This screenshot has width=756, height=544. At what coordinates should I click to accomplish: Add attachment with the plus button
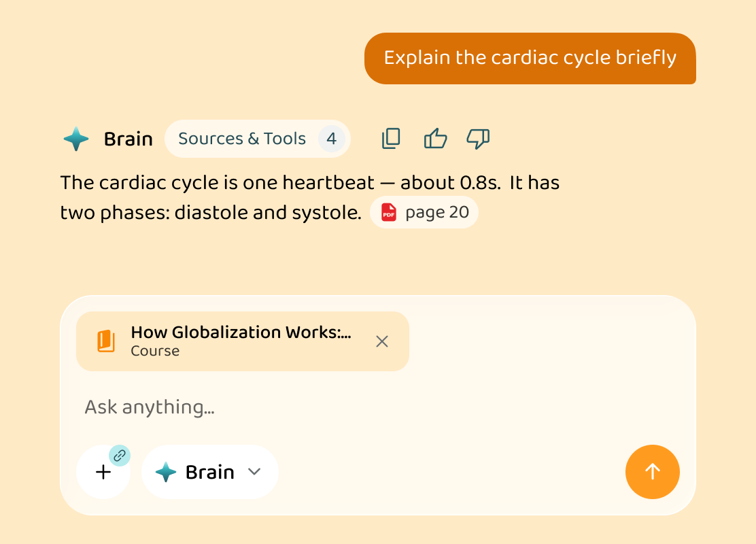pyautogui.click(x=103, y=472)
